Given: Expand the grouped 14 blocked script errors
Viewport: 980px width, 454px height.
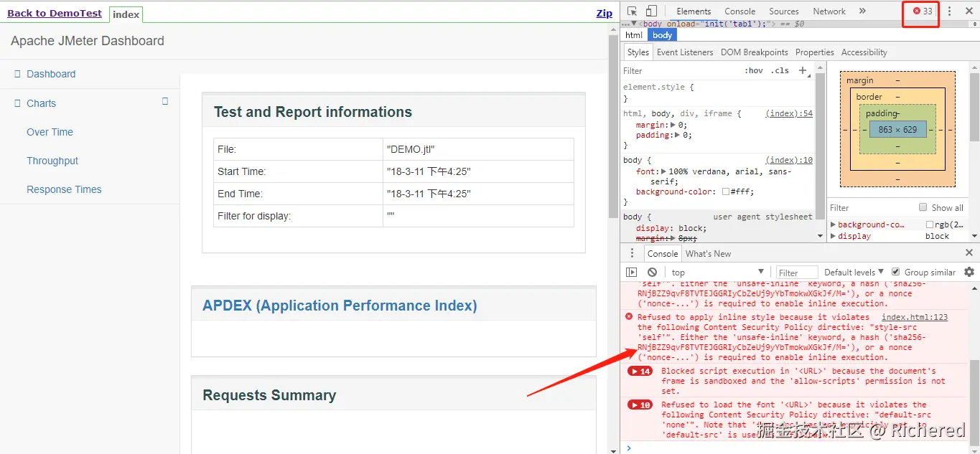Looking at the screenshot, I should click(x=640, y=371).
